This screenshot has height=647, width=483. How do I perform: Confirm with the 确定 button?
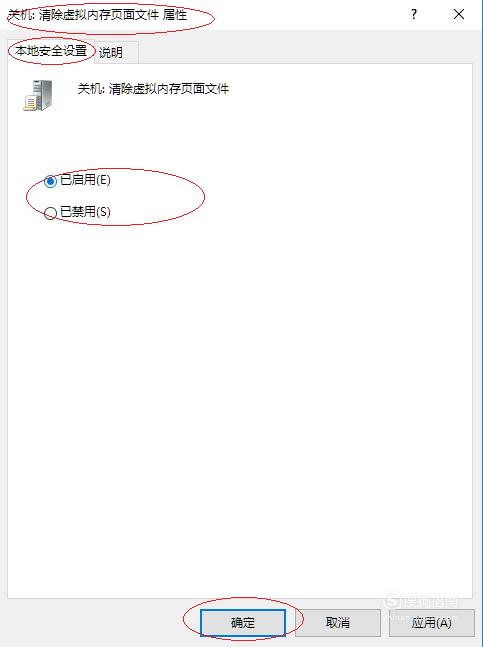click(243, 622)
